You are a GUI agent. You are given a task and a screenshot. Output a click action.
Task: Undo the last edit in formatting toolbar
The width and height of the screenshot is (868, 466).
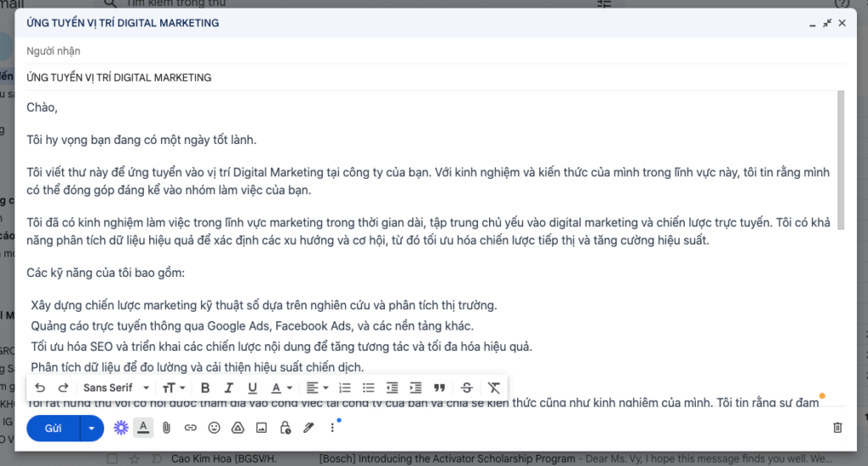[40, 388]
